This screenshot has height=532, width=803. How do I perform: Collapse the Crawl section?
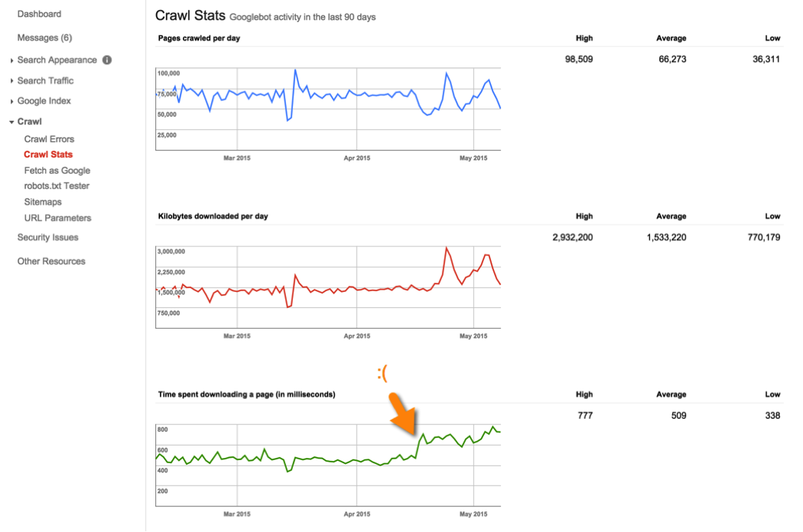(x=29, y=122)
